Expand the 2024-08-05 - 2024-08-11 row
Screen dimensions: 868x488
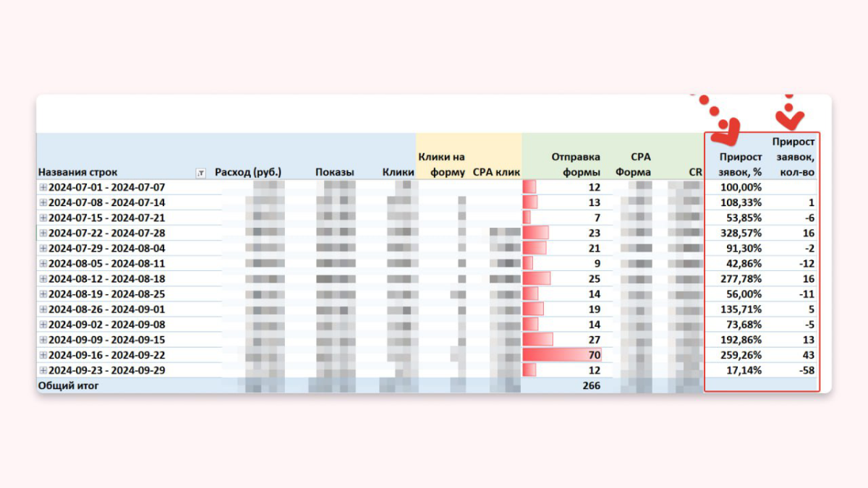43,263
